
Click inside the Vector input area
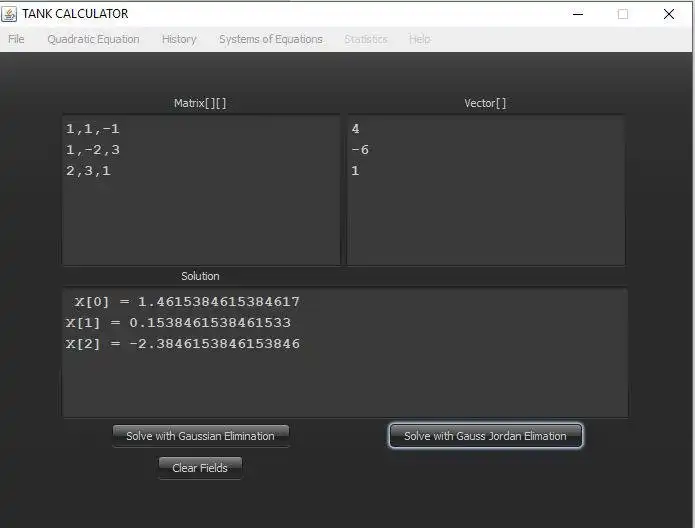[486, 191]
